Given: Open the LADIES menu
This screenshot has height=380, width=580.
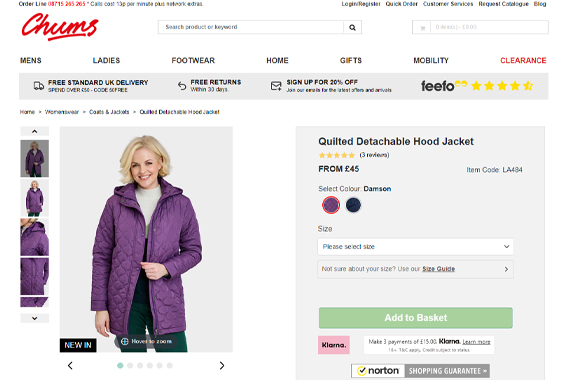Looking at the screenshot, I should pyautogui.click(x=106, y=60).
